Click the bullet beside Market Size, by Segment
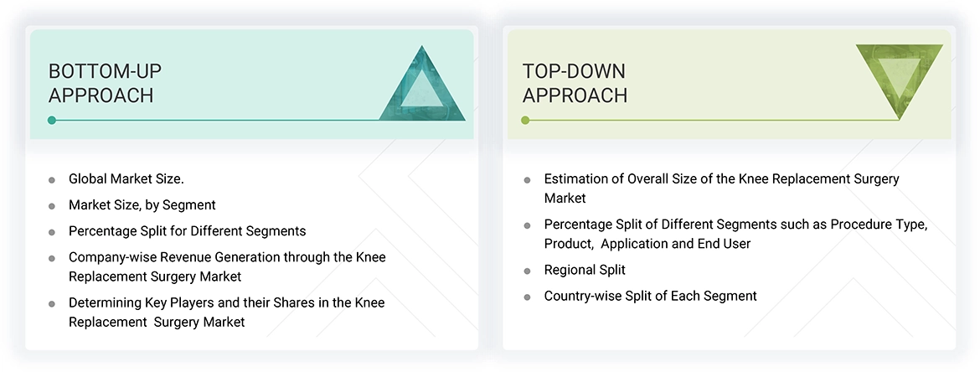The width and height of the screenshot is (980, 372). click(x=52, y=205)
